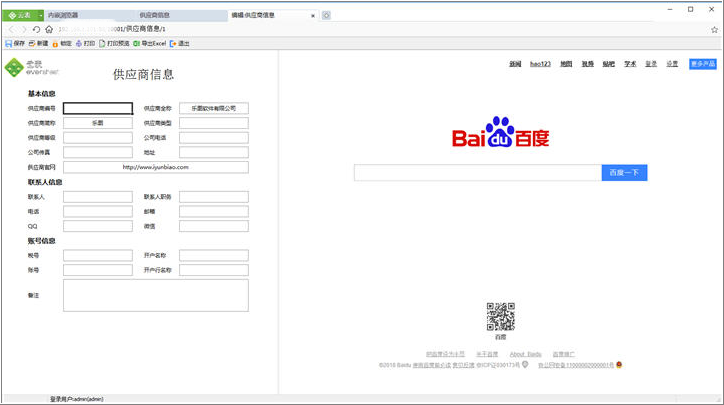Viewport: 724px width, 405px height.
Task: Click the 公司传真 input field
Action: (x=98, y=152)
